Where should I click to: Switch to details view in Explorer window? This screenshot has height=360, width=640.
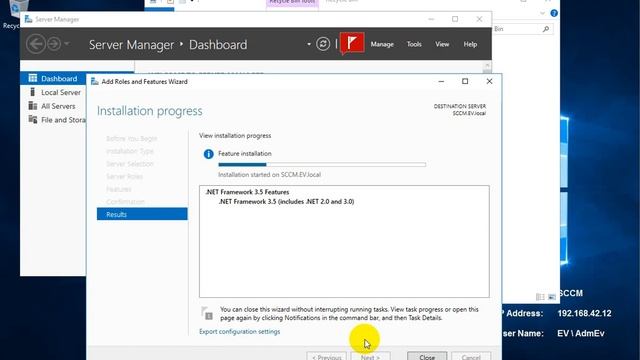(540, 297)
